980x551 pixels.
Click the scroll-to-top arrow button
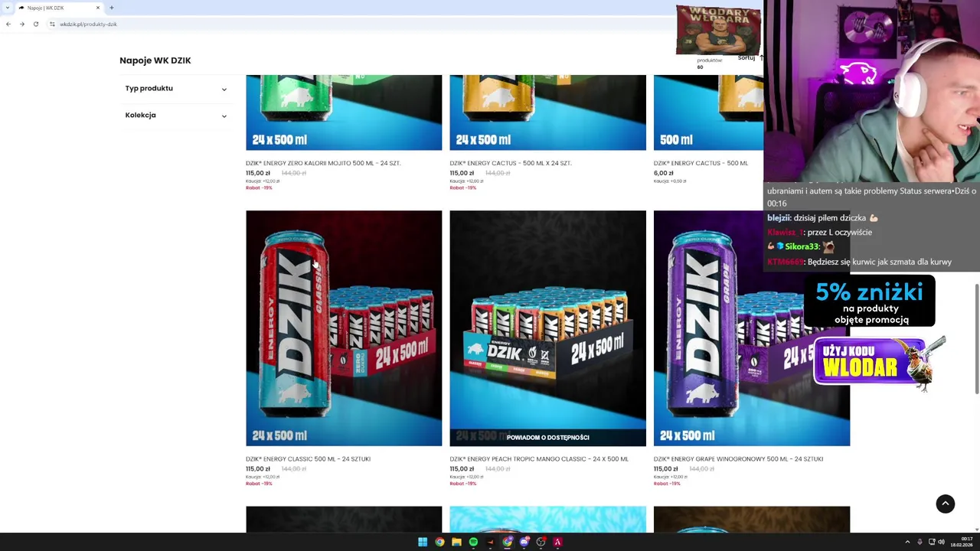(946, 504)
